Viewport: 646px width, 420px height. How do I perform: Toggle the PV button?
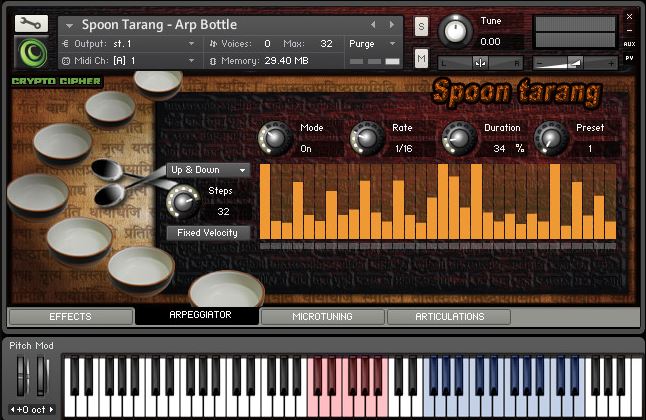(629, 58)
